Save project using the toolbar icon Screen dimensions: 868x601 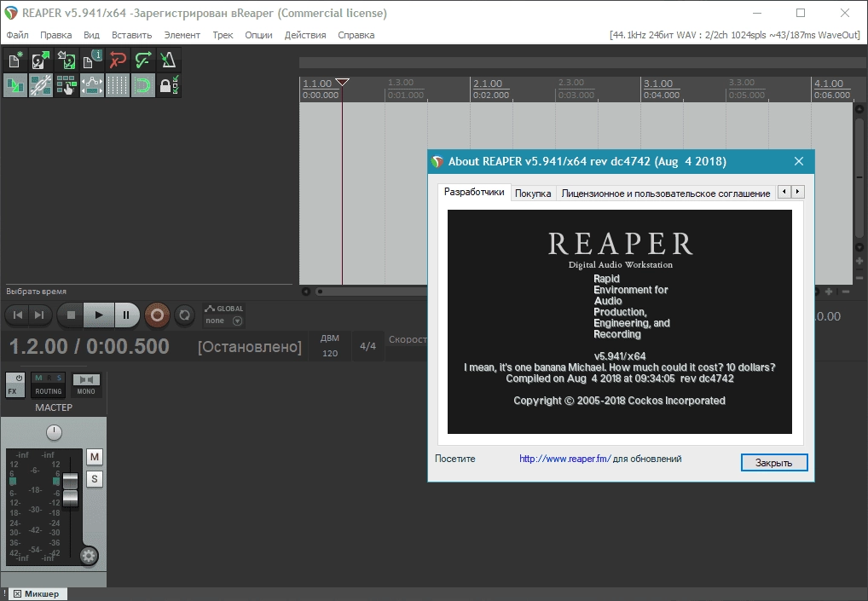tap(67, 60)
